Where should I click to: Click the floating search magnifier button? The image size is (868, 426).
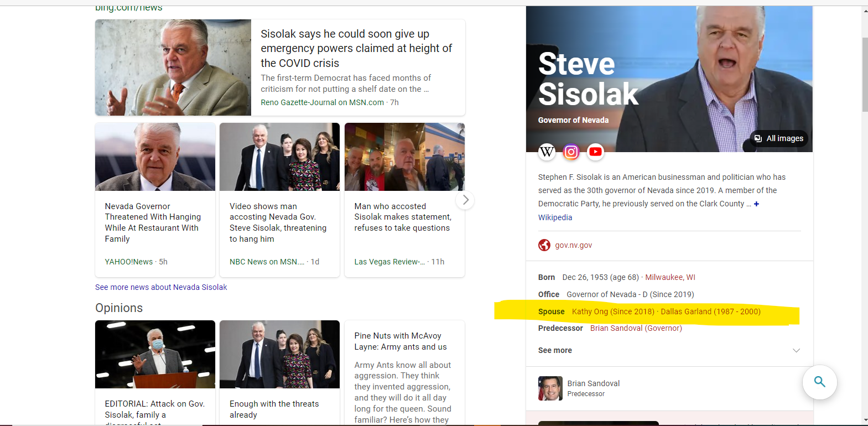click(x=819, y=382)
